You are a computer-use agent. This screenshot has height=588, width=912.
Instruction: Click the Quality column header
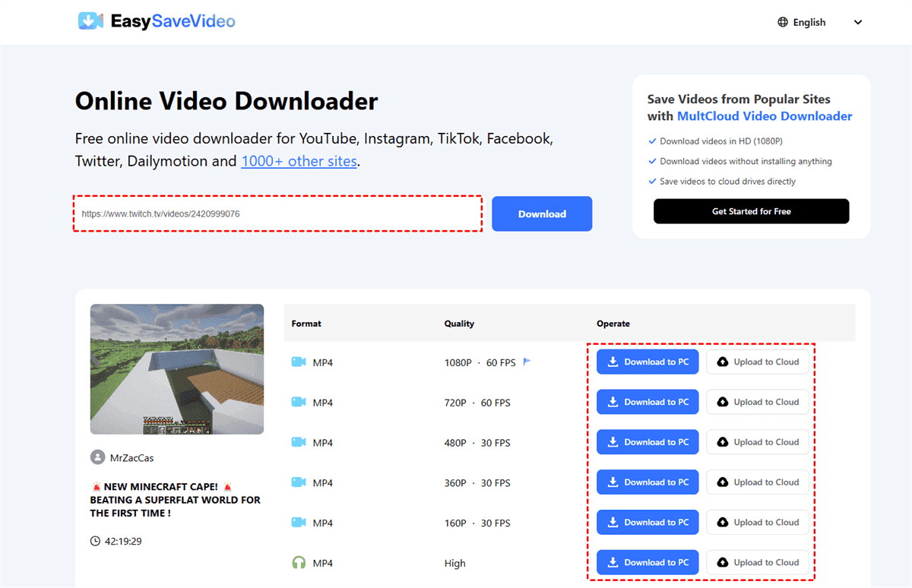459,324
